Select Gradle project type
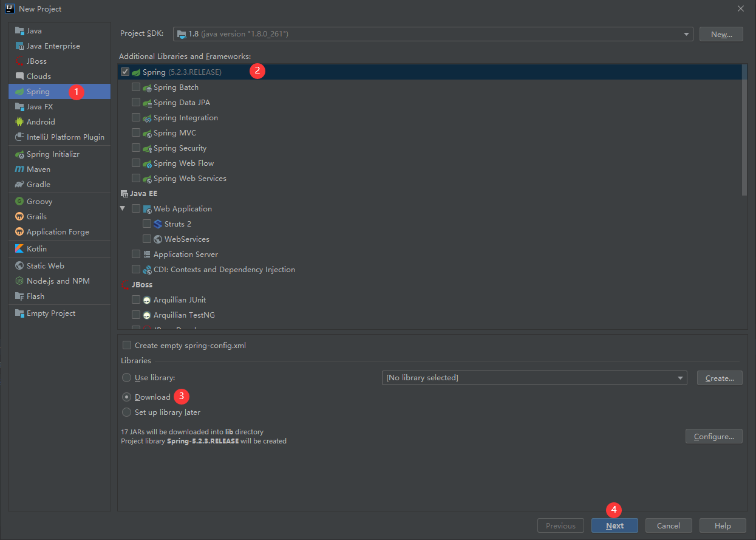The height and width of the screenshot is (540, 756). click(x=60, y=184)
